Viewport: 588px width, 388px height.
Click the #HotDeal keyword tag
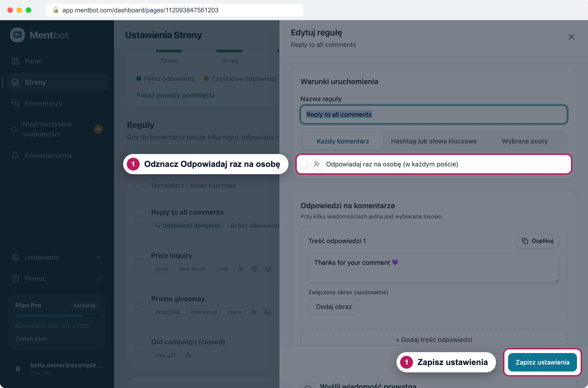pos(167,312)
